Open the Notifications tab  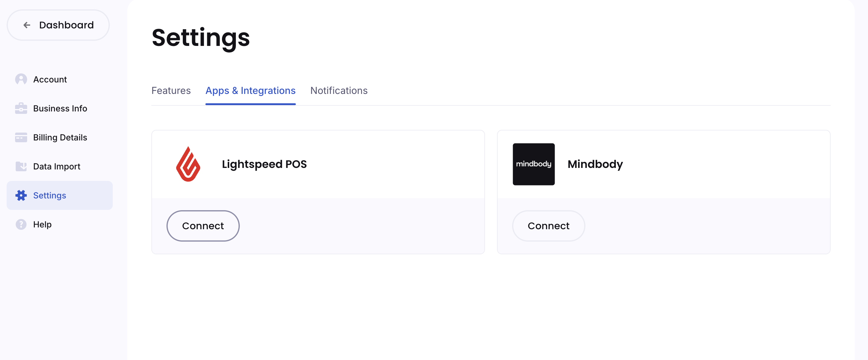(x=339, y=90)
